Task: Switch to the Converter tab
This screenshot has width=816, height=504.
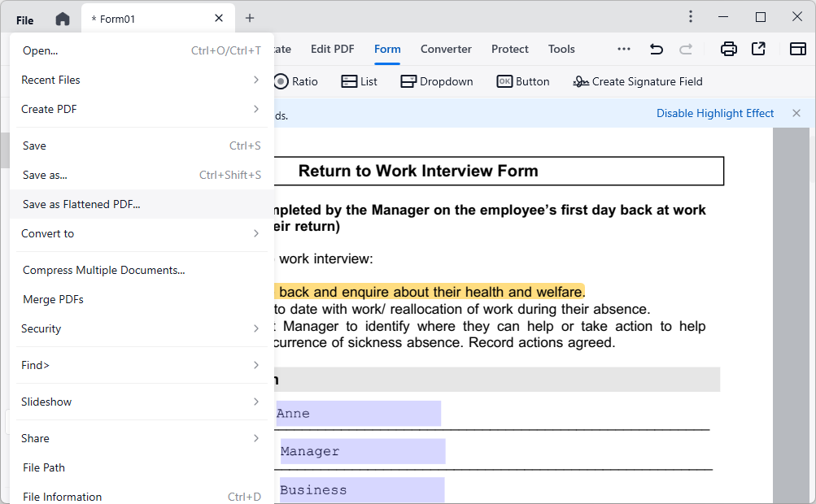Action: click(446, 49)
